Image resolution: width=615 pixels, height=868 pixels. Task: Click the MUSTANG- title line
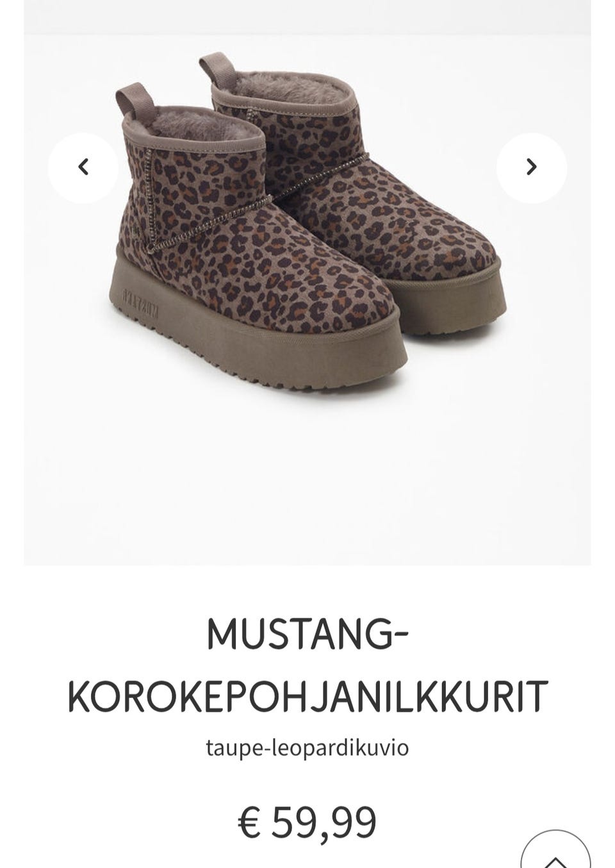tap(307, 633)
